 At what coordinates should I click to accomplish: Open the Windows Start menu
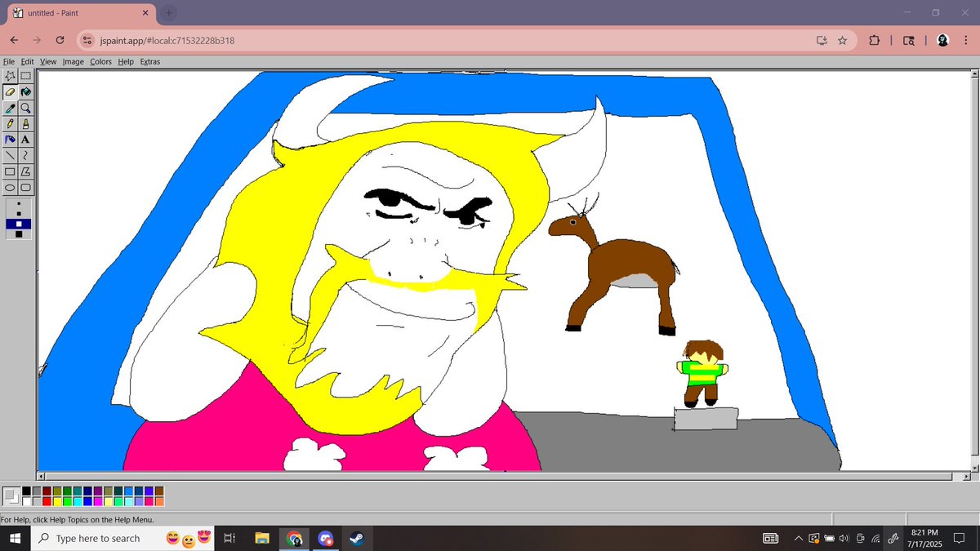15,538
